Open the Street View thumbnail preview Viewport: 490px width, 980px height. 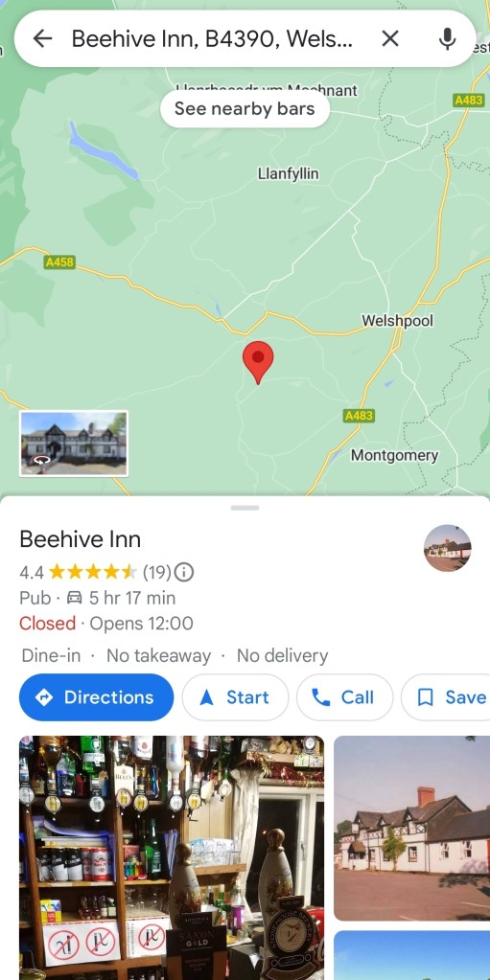click(74, 444)
